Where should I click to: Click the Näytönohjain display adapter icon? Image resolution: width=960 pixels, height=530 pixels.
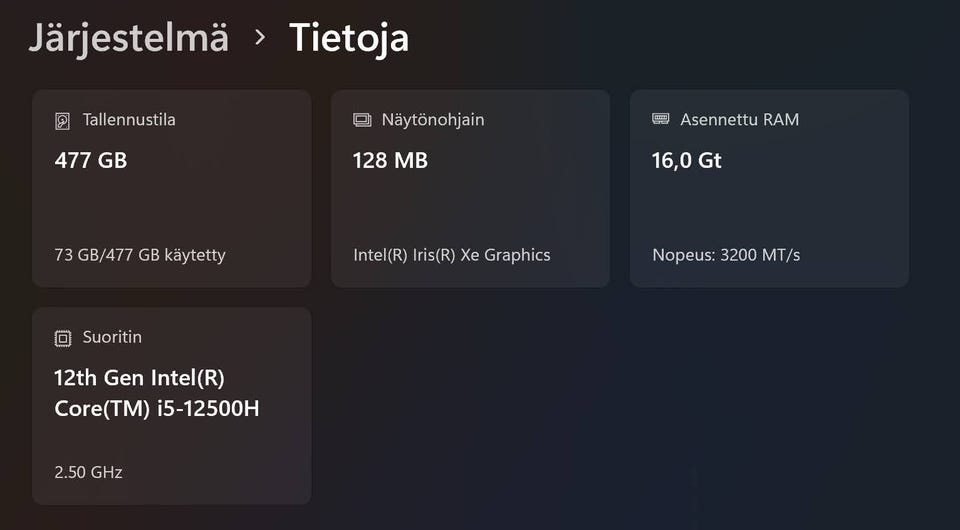pyautogui.click(x=362, y=120)
